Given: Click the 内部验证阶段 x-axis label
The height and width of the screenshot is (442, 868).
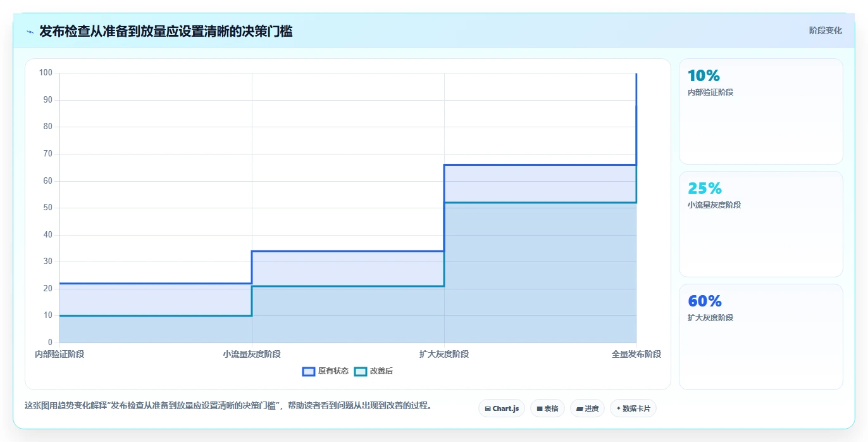Looking at the screenshot, I should click(59, 354).
